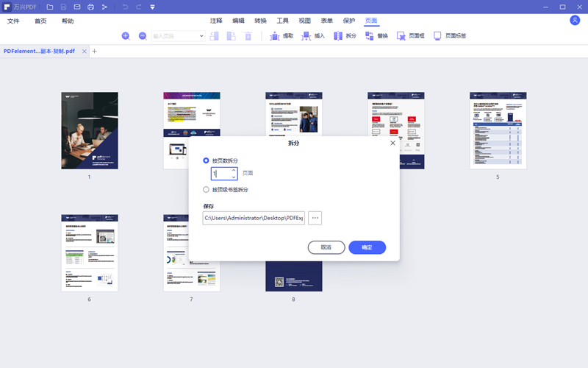Open the 页面标签 (Page Label) tool
The width and height of the screenshot is (588, 368).
438,35
